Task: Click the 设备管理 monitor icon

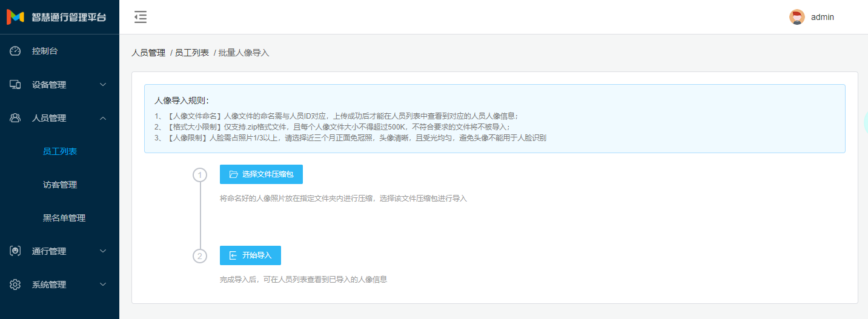Action: pyautogui.click(x=16, y=85)
